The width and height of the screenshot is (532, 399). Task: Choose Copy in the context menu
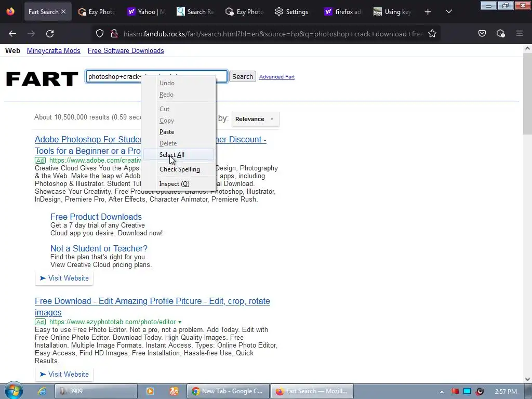pyautogui.click(x=179, y=121)
